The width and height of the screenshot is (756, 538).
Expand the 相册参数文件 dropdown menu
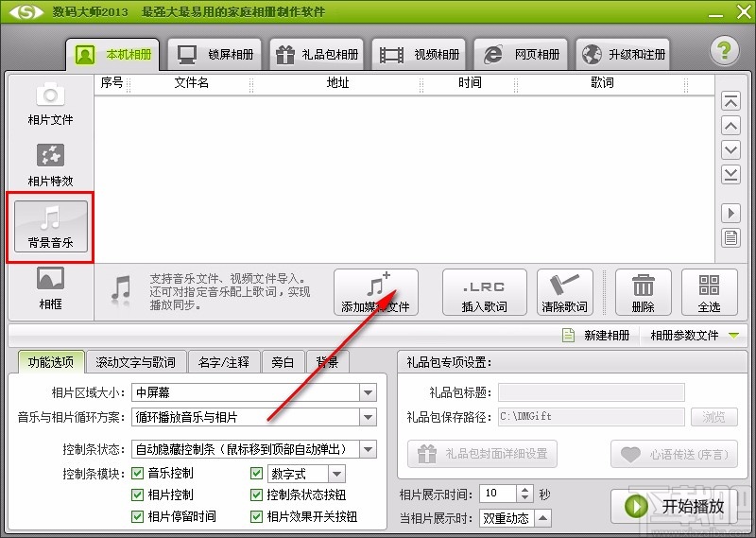(x=695, y=335)
